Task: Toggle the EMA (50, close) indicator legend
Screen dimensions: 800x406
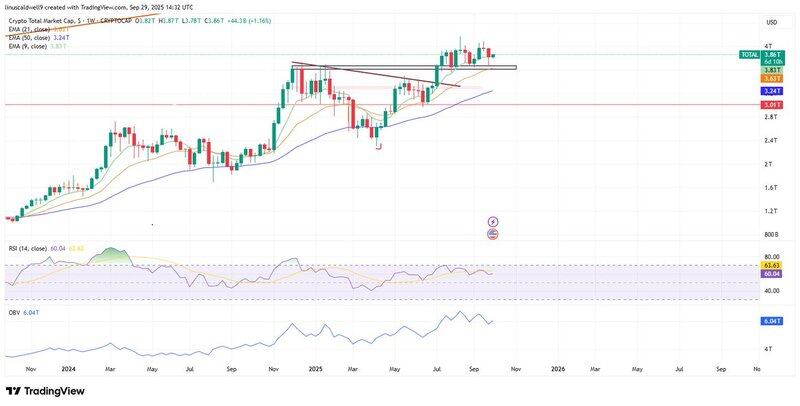Action: [32, 37]
